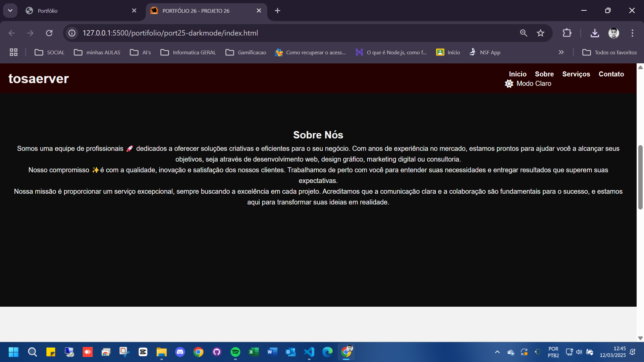Open the Downloads icon

pyautogui.click(x=595, y=33)
